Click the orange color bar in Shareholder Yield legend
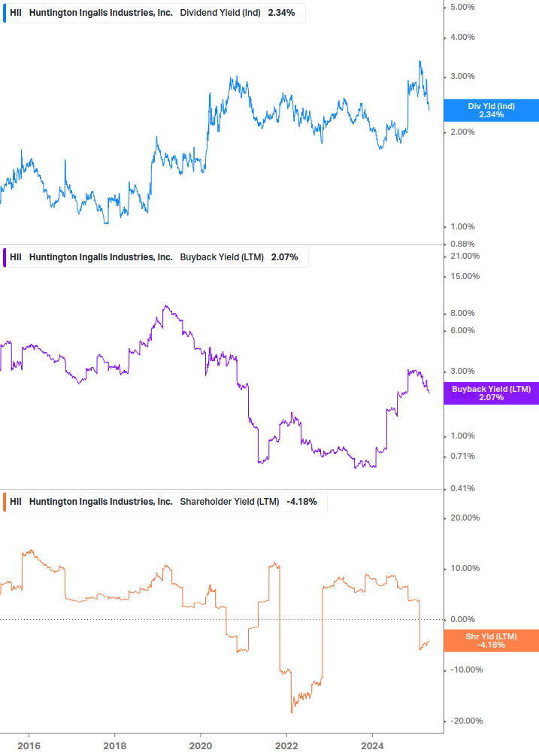539x756 pixels. 5,502
